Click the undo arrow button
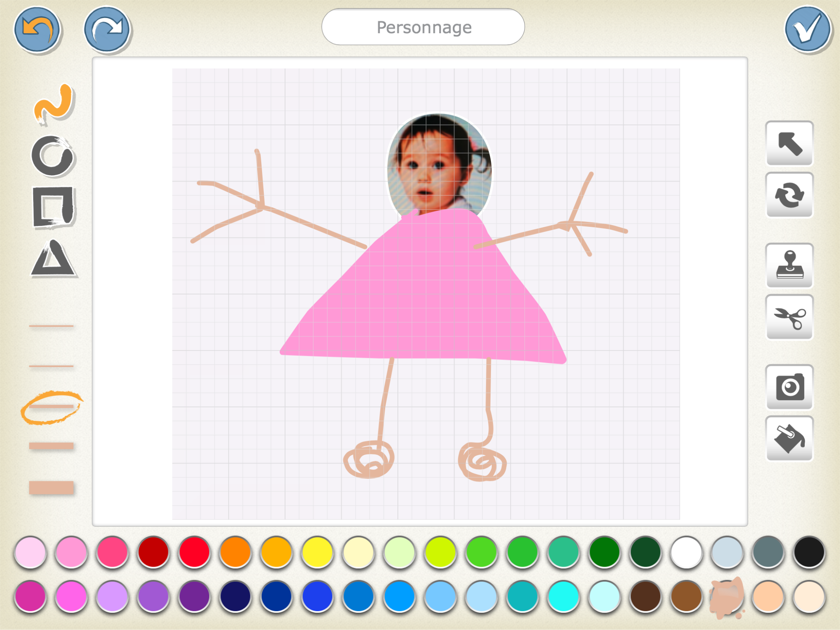This screenshot has height=630, width=840. [x=37, y=29]
